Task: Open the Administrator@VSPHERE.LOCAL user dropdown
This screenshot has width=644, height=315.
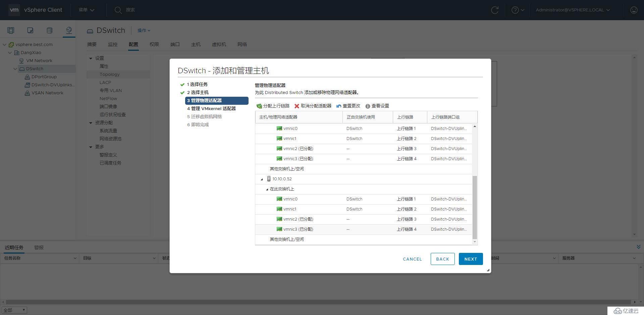Action: (x=573, y=10)
